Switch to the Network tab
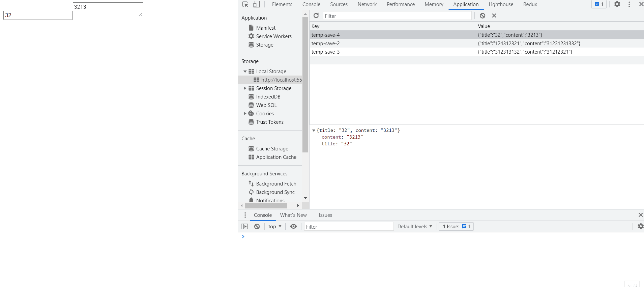Viewport: 644px width, 287px height. pos(367,4)
